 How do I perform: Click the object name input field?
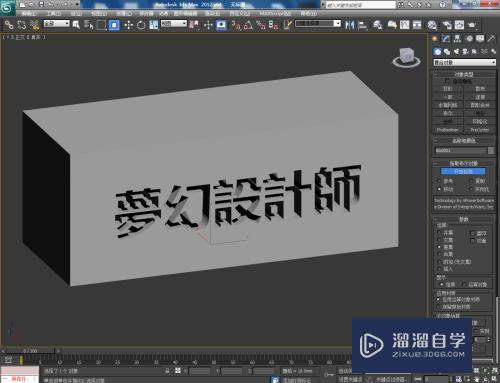pos(461,151)
